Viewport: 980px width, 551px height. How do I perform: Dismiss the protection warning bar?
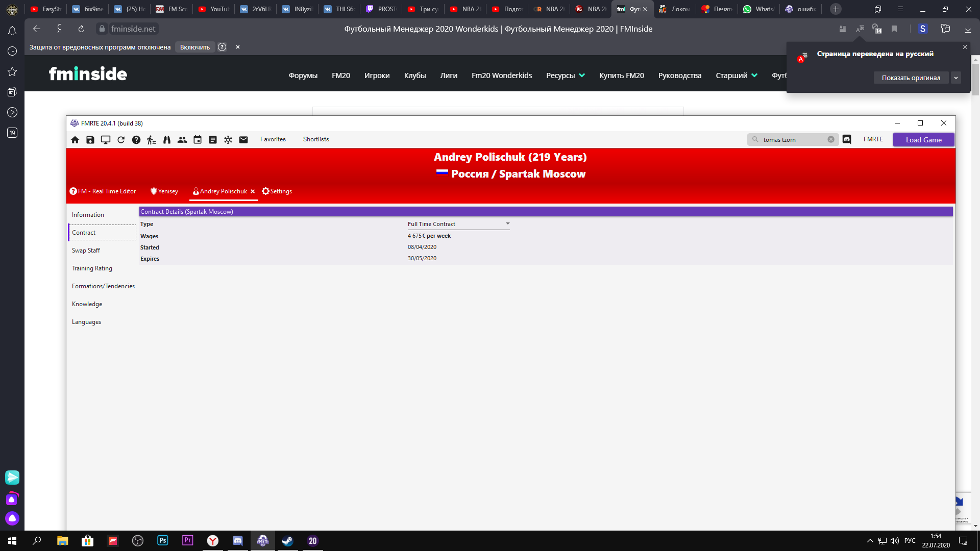tap(237, 47)
